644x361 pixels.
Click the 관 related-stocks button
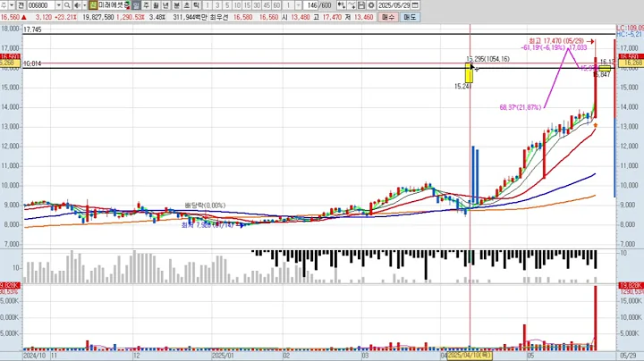click(21, 5)
